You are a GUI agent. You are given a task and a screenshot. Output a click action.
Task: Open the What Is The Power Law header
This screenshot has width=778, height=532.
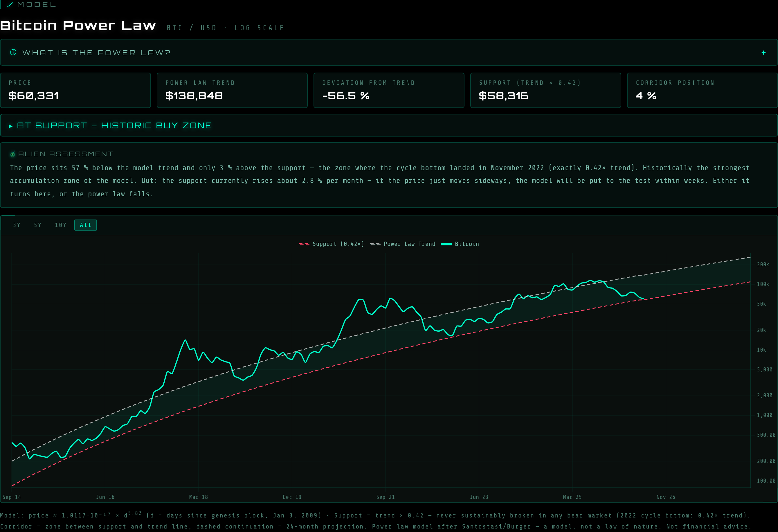click(x=389, y=53)
